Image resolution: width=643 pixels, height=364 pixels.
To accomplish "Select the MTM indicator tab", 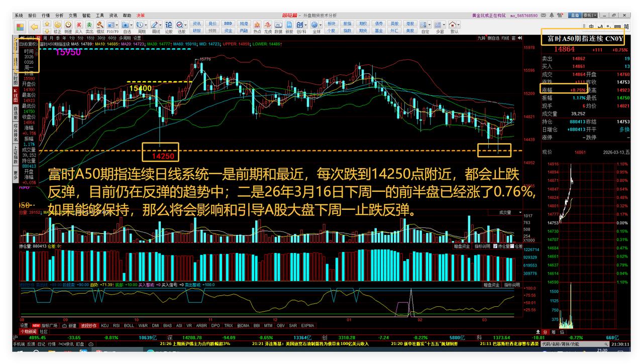I will (268, 325).
